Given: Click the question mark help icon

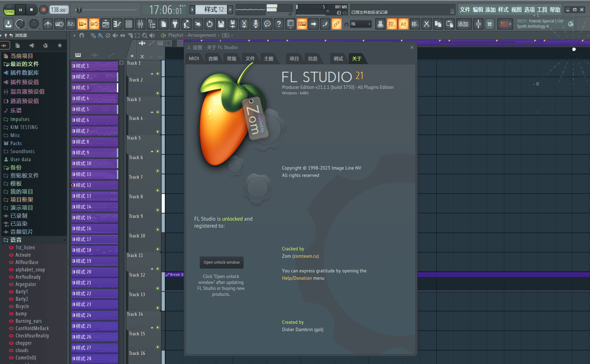Looking at the screenshot, I should (279, 24).
